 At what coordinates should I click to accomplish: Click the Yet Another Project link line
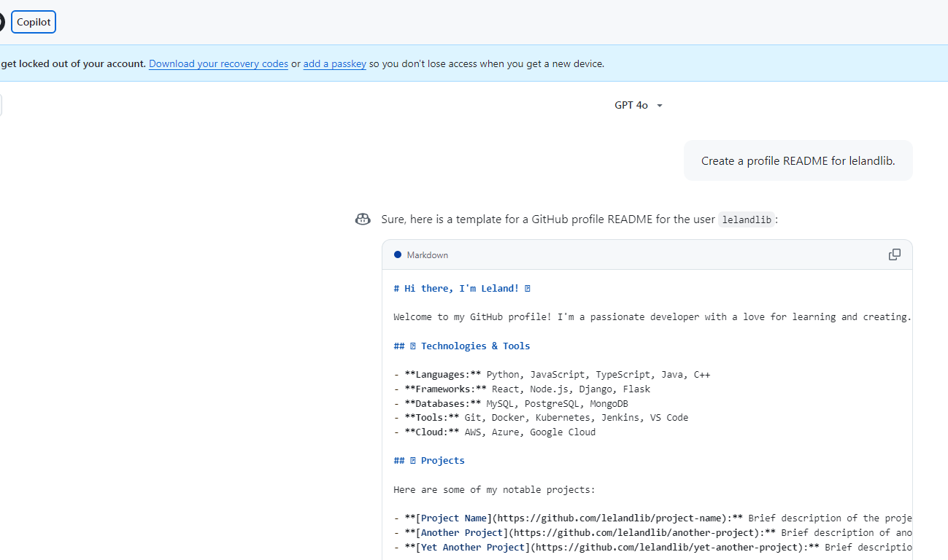point(652,548)
